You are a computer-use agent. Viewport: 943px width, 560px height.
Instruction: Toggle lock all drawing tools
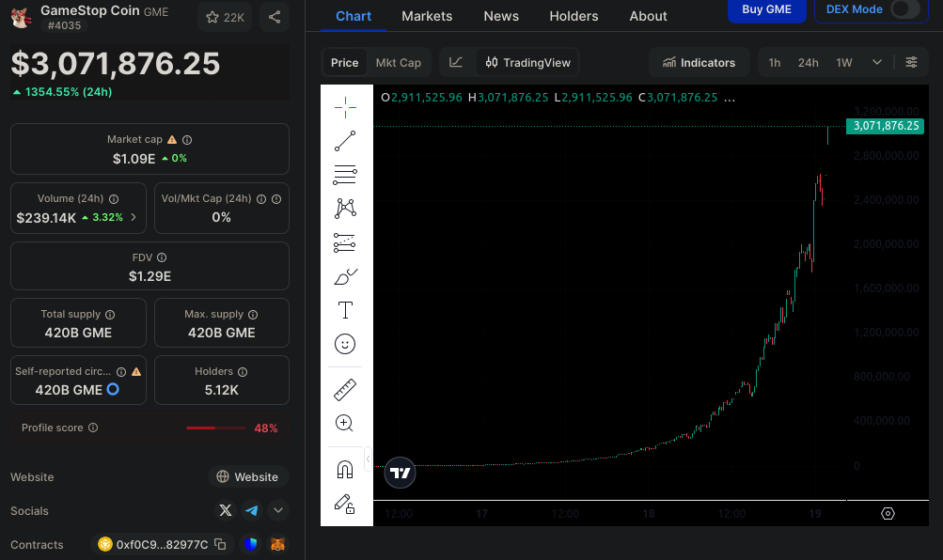coord(345,504)
